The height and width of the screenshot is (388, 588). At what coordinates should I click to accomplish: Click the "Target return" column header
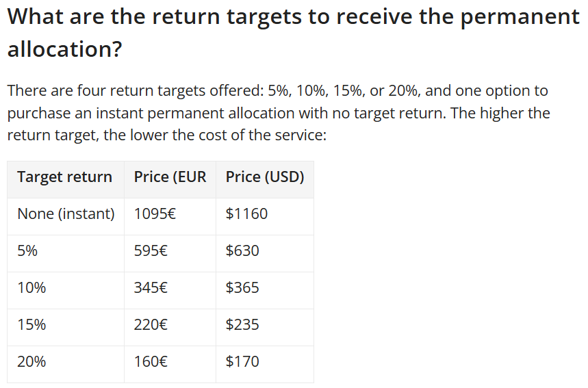pos(65,177)
